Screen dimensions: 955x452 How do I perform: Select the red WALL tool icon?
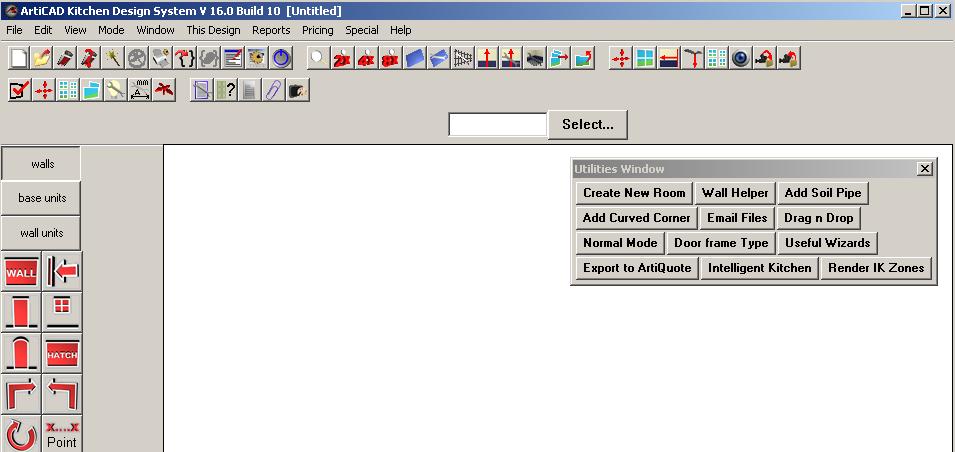tap(21, 272)
